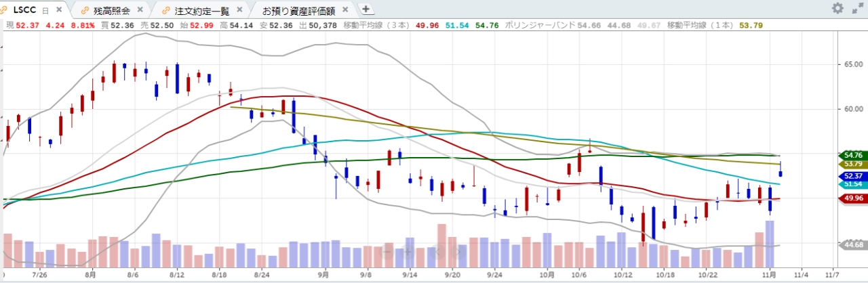This screenshot has height=283, width=868.
Task: Close the お預り資産評価額 tab
Action: pyautogui.click(x=345, y=10)
